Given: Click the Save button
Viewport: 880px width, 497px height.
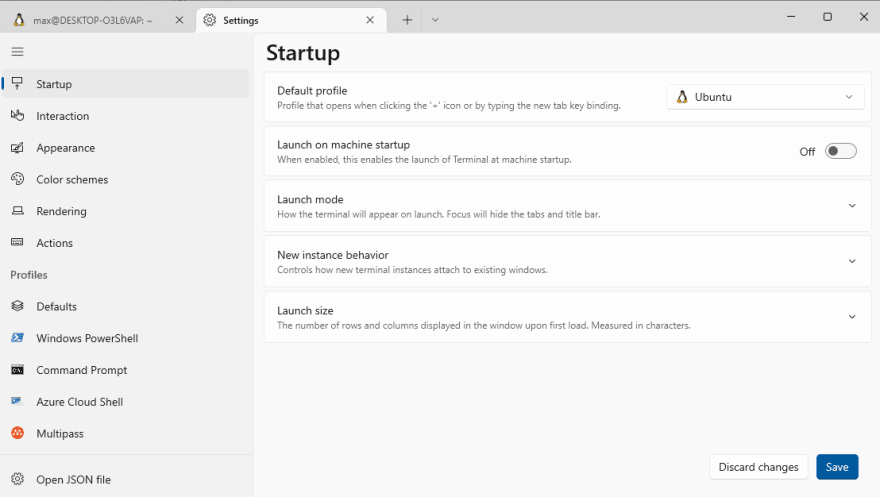Looking at the screenshot, I should coord(837,467).
